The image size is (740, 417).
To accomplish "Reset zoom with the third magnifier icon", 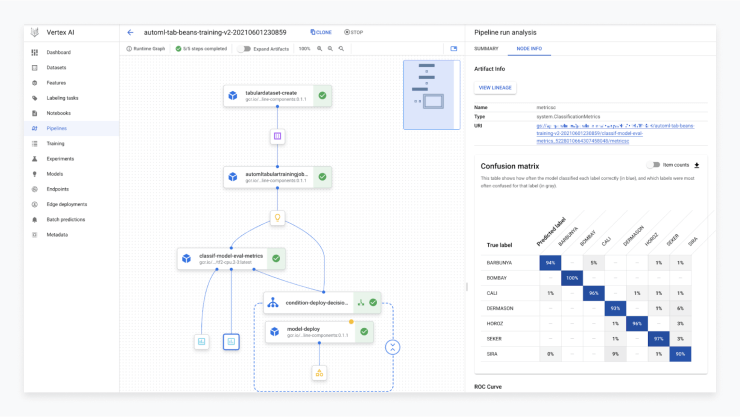I will pyautogui.click(x=341, y=49).
